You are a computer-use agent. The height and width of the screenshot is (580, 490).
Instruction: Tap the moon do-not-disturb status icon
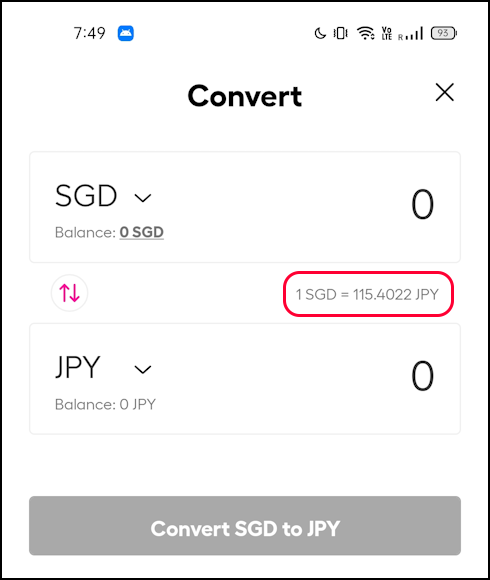pyautogui.click(x=320, y=33)
